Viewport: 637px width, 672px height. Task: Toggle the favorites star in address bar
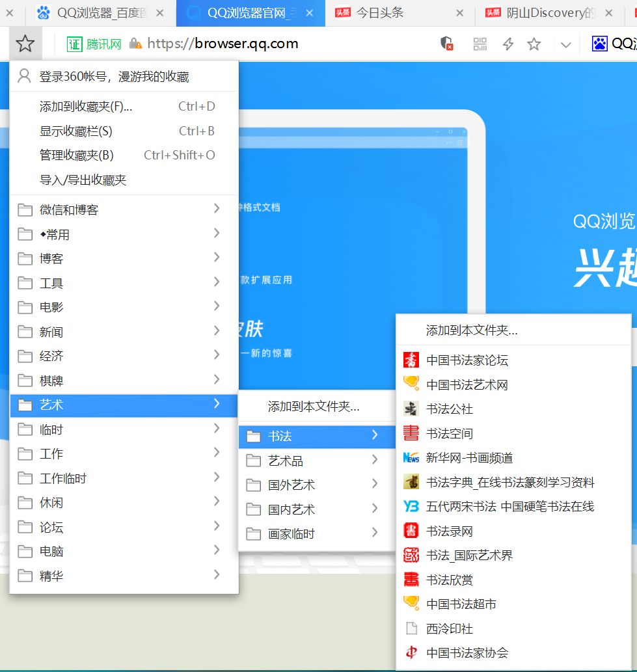point(534,44)
